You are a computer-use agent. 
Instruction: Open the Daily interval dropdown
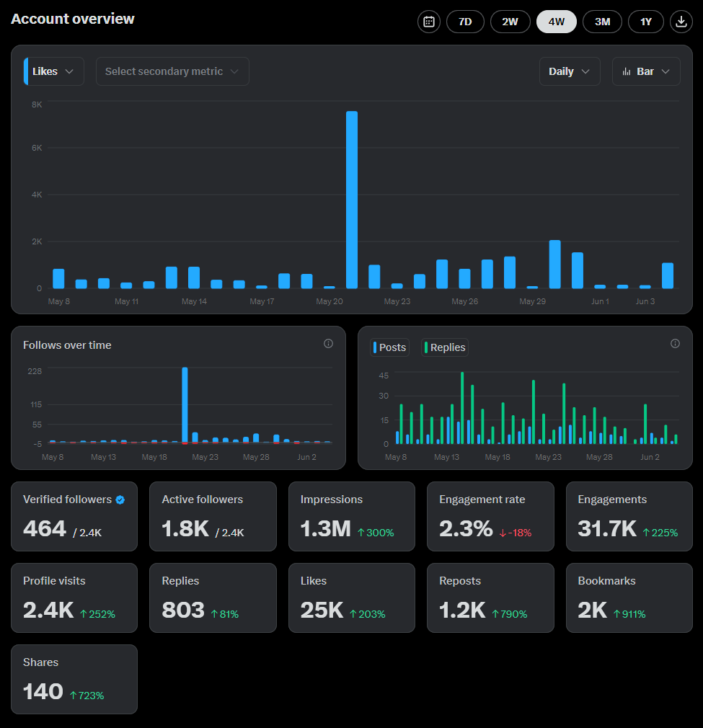coord(570,71)
